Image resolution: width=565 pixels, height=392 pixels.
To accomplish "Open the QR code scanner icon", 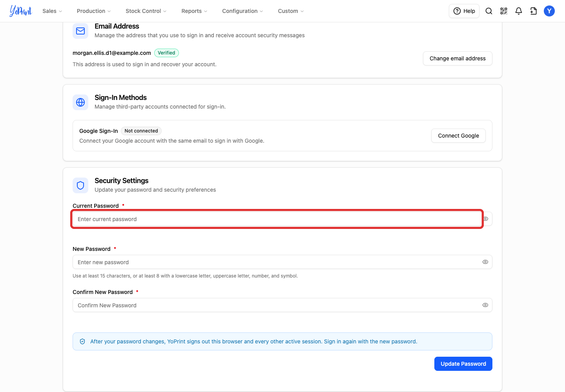I will (504, 11).
